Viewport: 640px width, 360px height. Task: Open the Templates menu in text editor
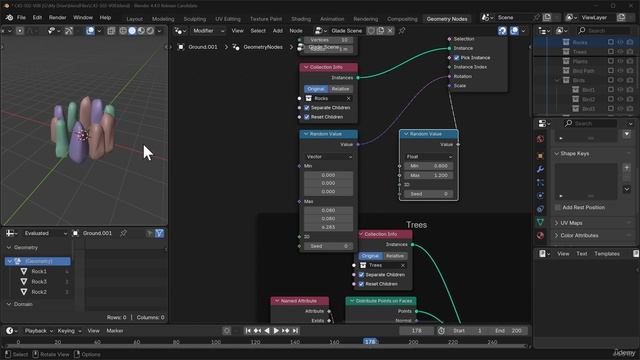(607, 253)
